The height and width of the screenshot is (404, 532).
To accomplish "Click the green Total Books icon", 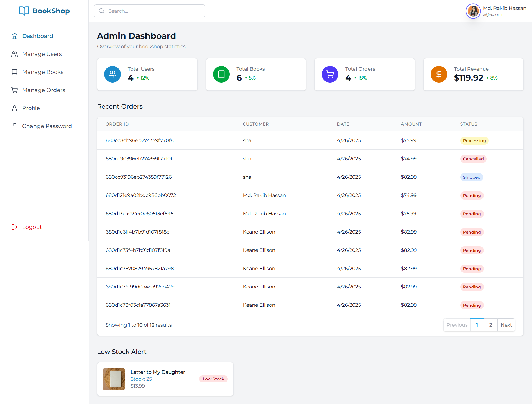I will (x=221, y=74).
